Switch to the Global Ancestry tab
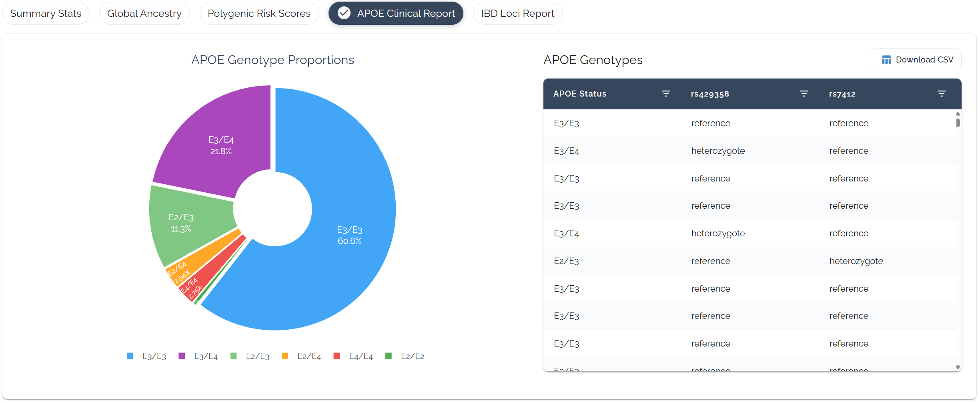 tap(144, 13)
